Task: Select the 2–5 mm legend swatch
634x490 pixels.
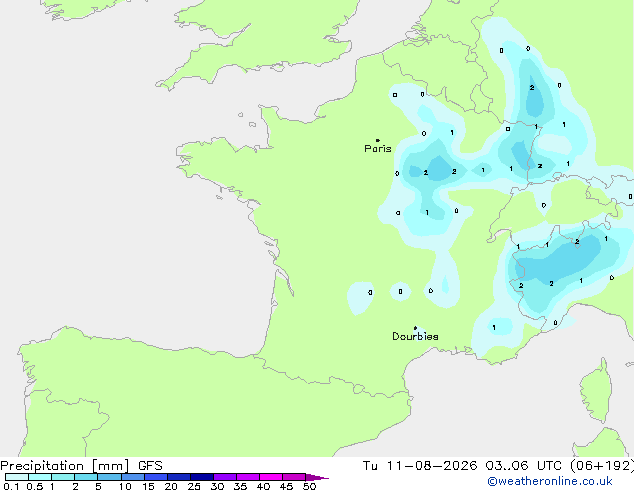Action: [x=86, y=477]
